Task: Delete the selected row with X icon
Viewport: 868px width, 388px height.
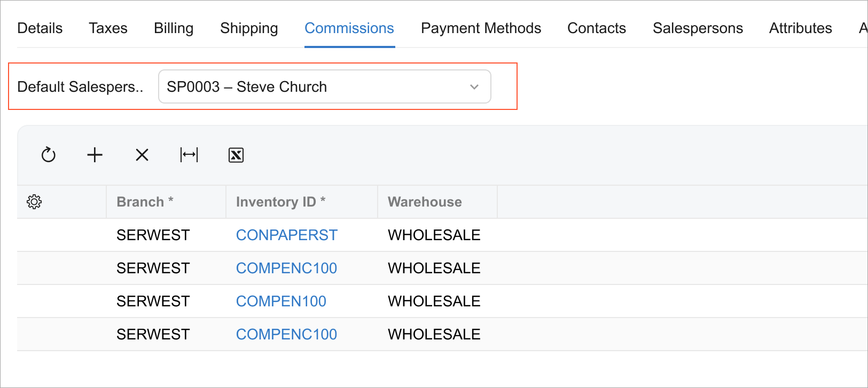Action: coord(142,155)
